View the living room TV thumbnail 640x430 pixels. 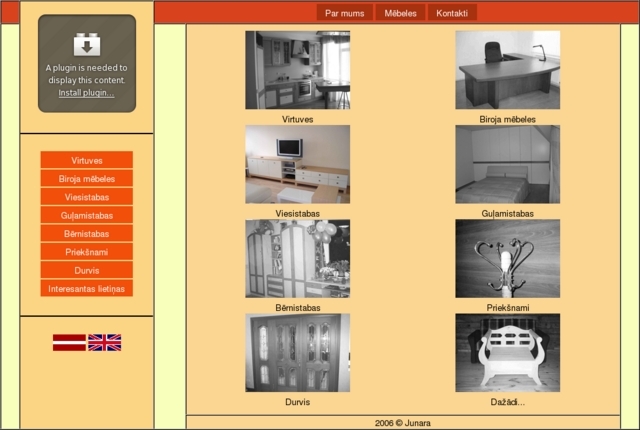point(298,164)
